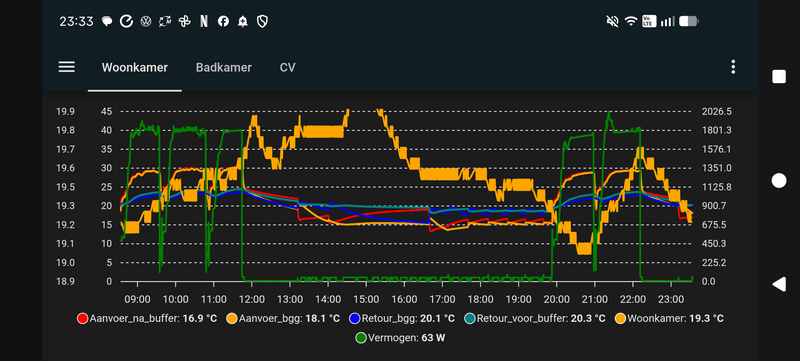Image resolution: width=800 pixels, height=361 pixels.
Task: Switch to the CV tab
Action: (287, 67)
